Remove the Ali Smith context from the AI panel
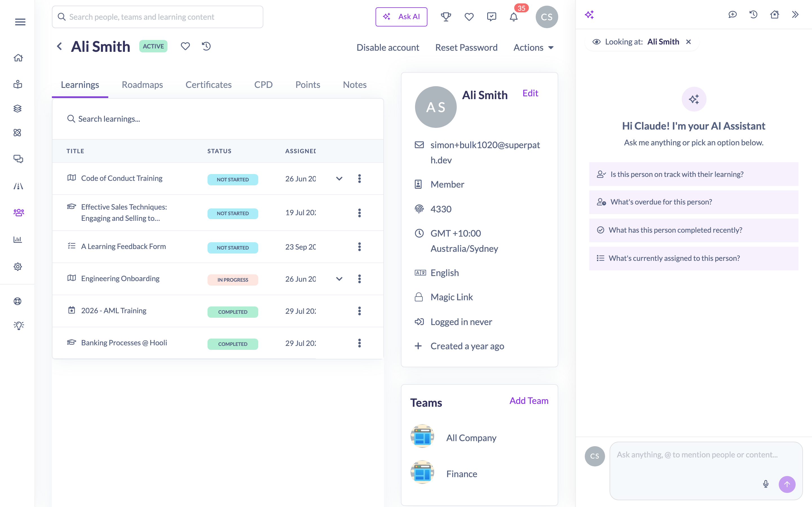 point(689,42)
